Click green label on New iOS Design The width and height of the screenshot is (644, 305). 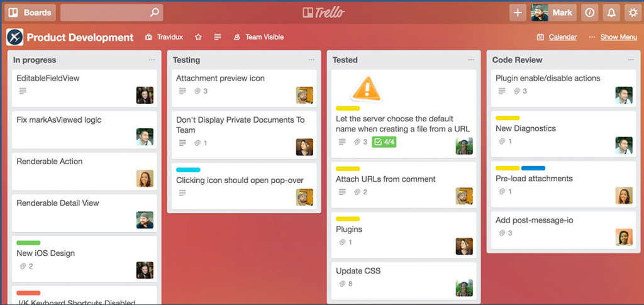[x=28, y=243]
